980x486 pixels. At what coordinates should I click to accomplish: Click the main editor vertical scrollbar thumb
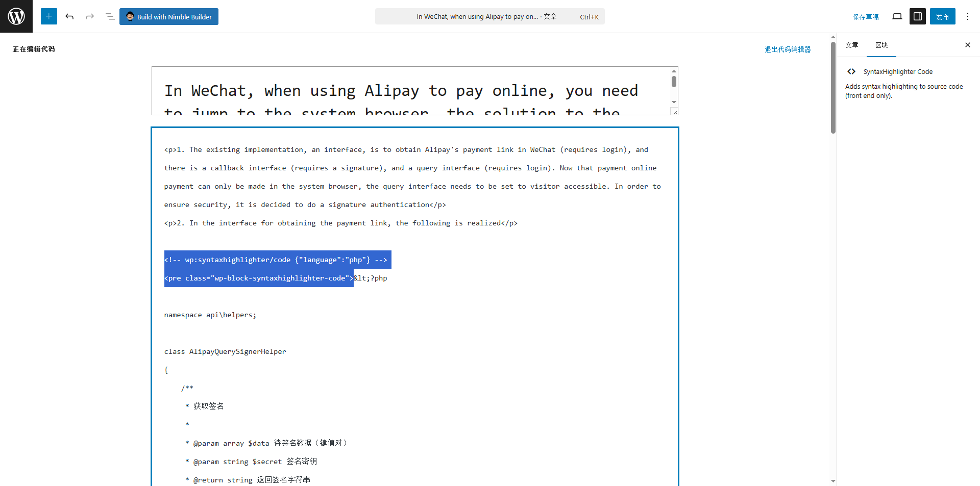click(x=833, y=87)
